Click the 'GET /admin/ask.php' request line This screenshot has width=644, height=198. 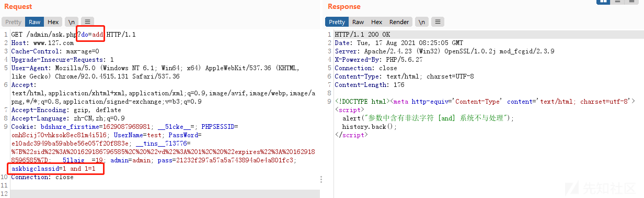[73, 35]
